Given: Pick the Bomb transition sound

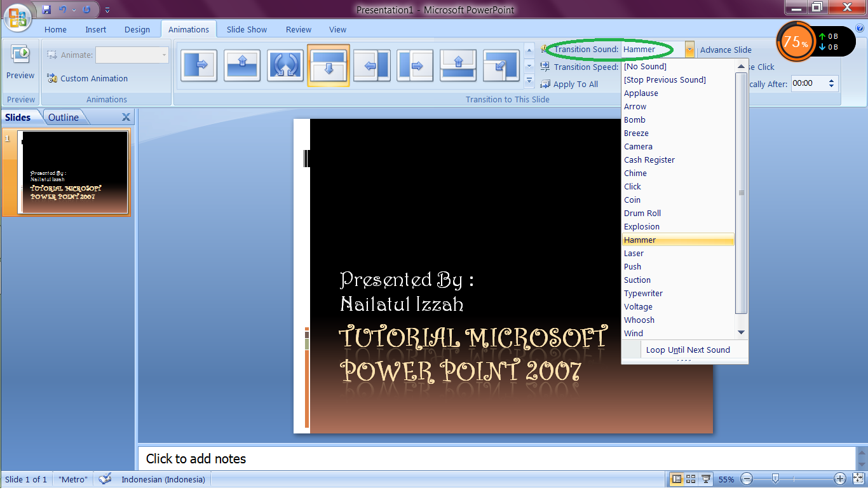Looking at the screenshot, I should 677,119.
